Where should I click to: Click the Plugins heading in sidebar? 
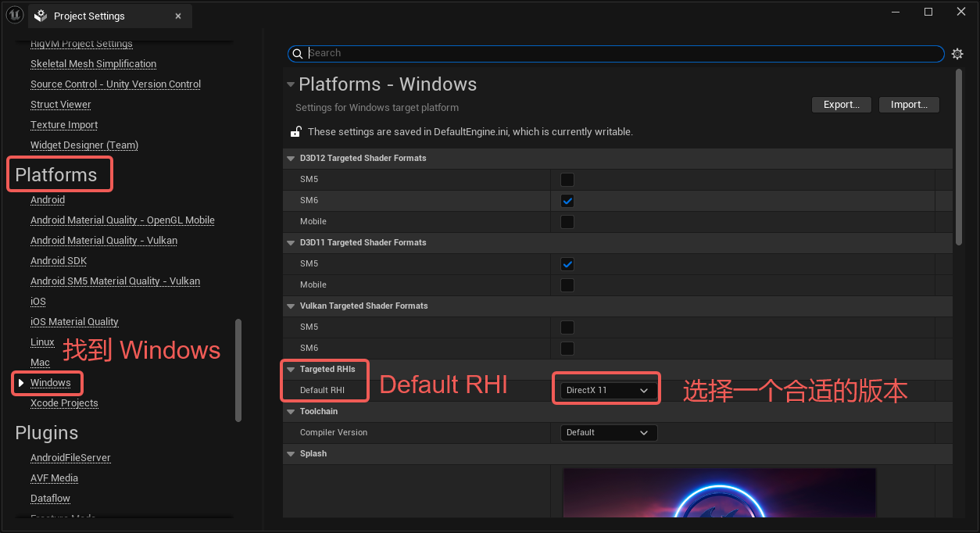47,433
